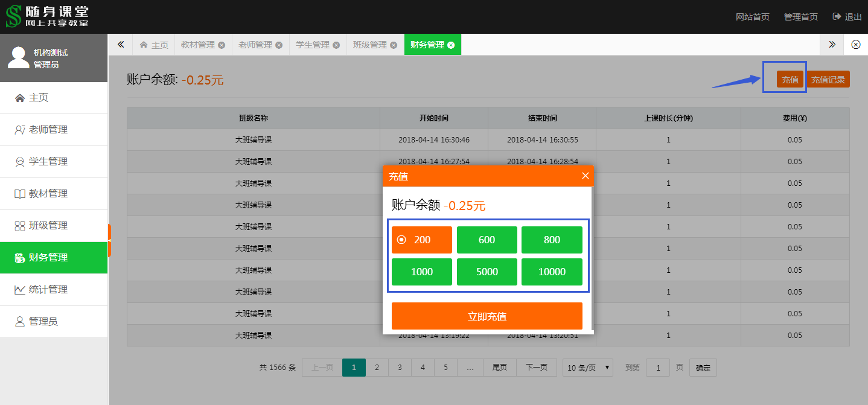The image size is (868, 405).
Task: Go to page 3 in pagination
Action: (x=400, y=368)
